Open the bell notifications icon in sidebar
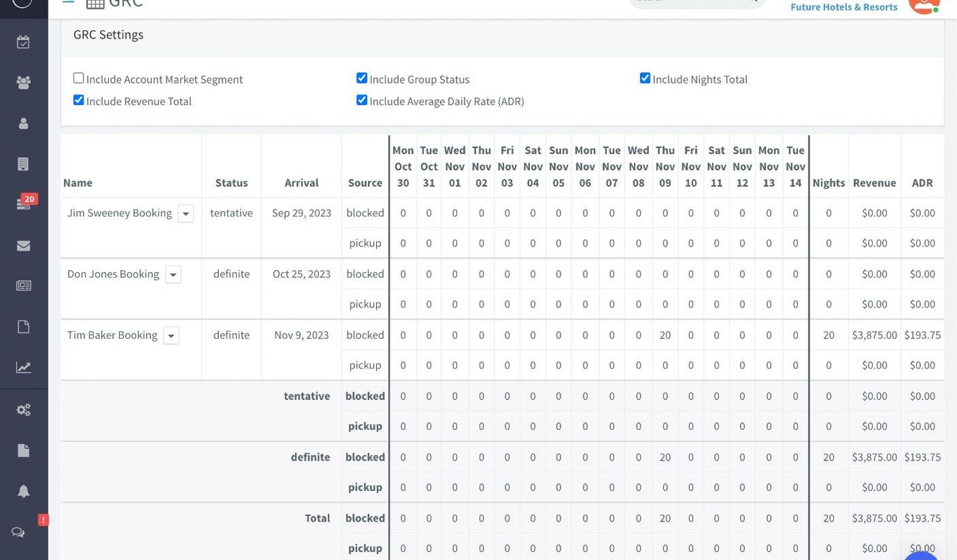957x560 pixels. [23, 491]
